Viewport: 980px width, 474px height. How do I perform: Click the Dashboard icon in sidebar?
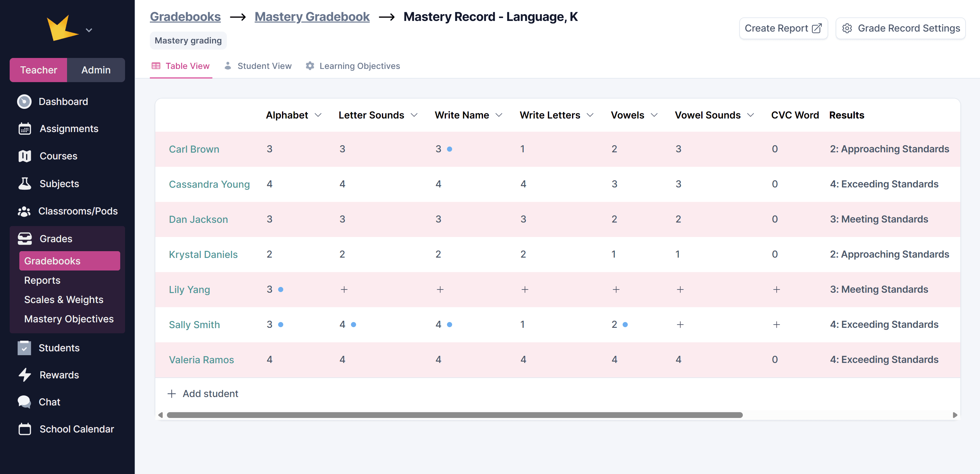tap(24, 101)
